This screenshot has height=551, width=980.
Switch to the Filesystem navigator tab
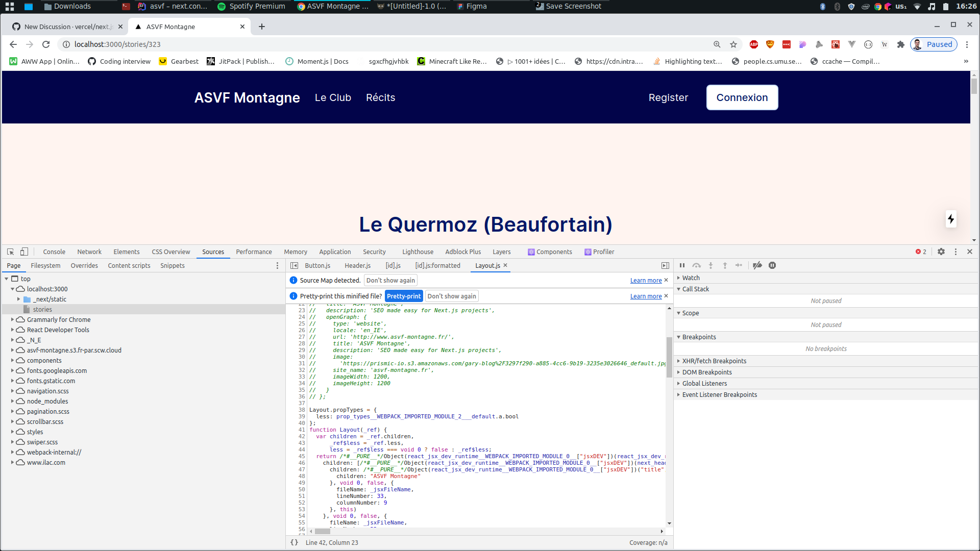coord(45,265)
